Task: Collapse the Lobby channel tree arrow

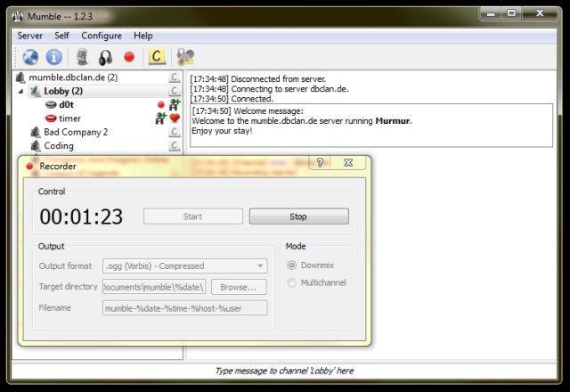Action: pyautogui.click(x=21, y=91)
